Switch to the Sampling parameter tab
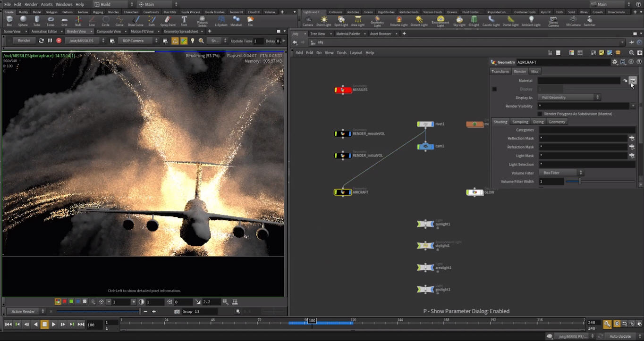The height and width of the screenshot is (341, 644). coord(520,122)
